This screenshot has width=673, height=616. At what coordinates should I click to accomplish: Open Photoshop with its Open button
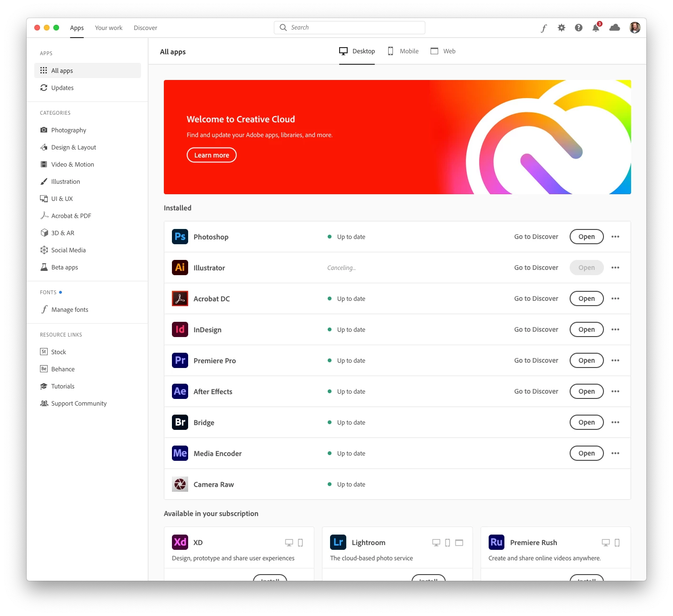coord(586,237)
